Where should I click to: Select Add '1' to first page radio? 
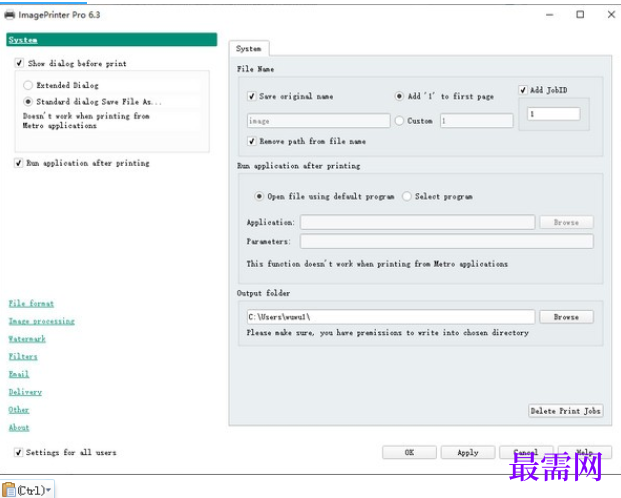399,96
